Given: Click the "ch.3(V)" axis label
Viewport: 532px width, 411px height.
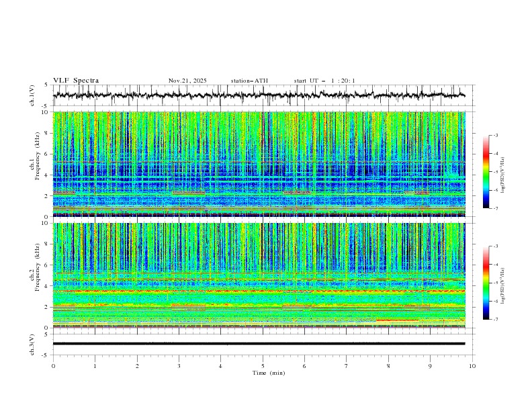Looking at the screenshot, I should pyautogui.click(x=34, y=344).
